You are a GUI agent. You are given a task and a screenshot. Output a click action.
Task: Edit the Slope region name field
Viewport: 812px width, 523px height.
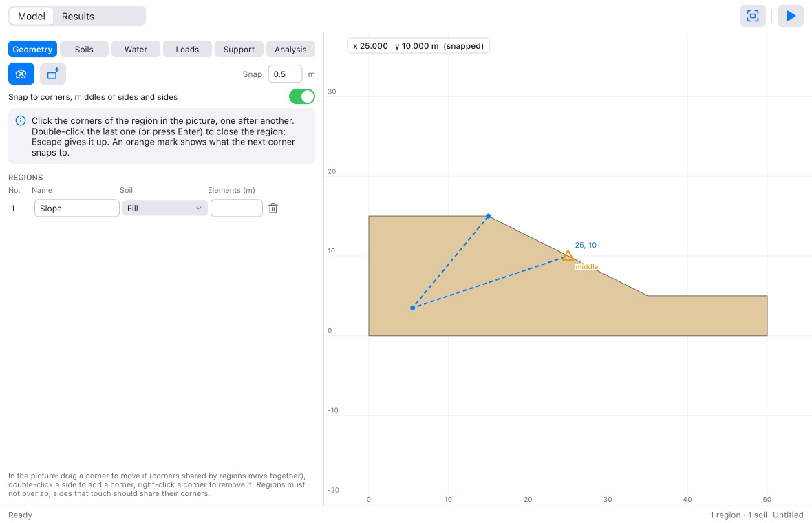point(76,208)
